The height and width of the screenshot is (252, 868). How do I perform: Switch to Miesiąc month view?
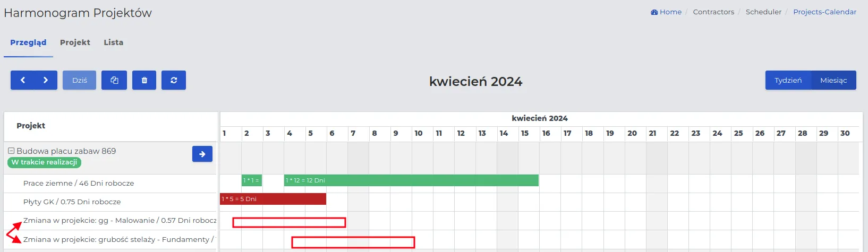pos(833,80)
